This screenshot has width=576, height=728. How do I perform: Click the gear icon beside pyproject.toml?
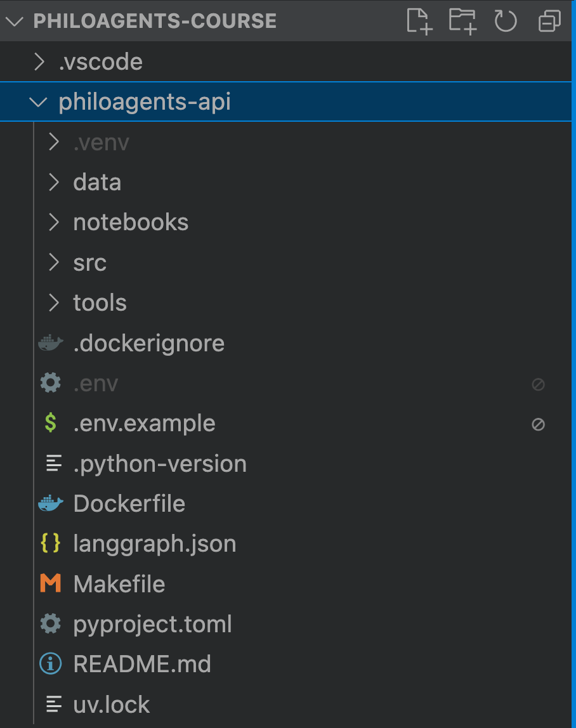51,624
